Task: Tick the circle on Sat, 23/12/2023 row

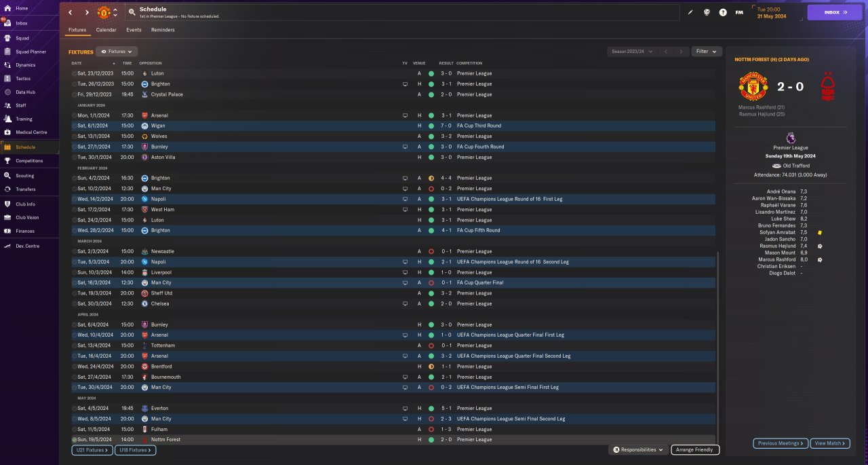Action: coord(75,73)
